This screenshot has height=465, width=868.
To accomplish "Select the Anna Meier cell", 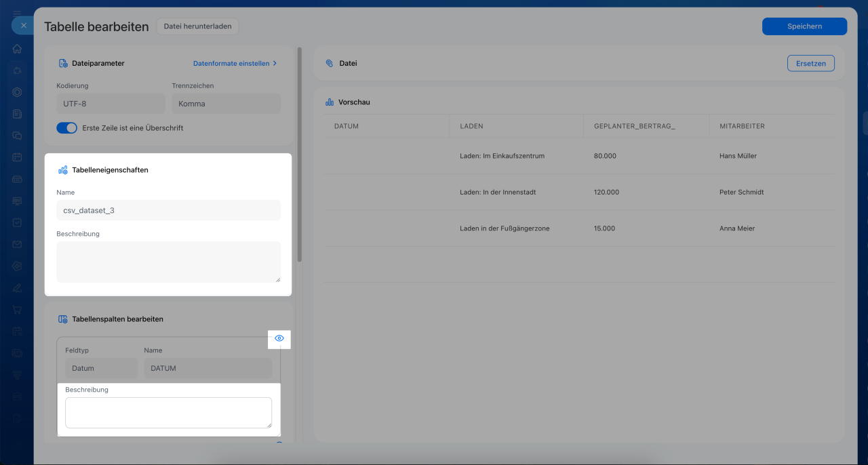I will coord(737,228).
